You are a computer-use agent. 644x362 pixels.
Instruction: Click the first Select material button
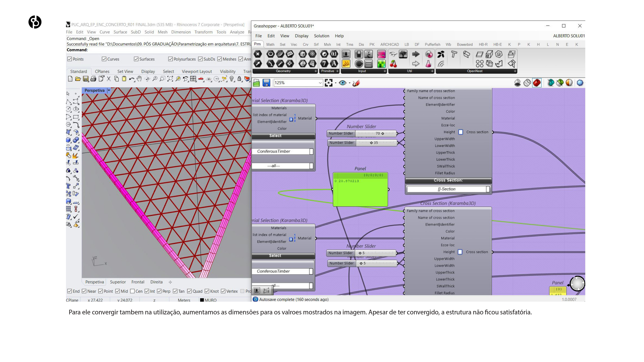pyautogui.click(x=275, y=136)
